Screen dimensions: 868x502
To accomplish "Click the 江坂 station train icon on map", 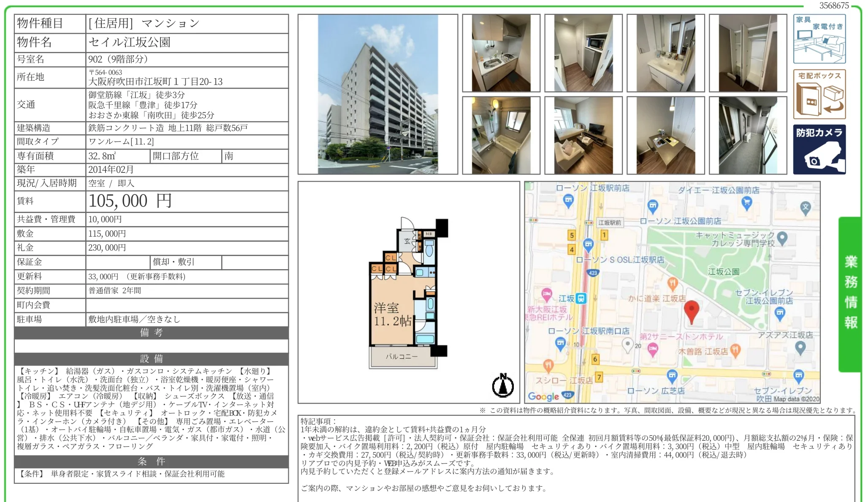I will tap(581, 298).
